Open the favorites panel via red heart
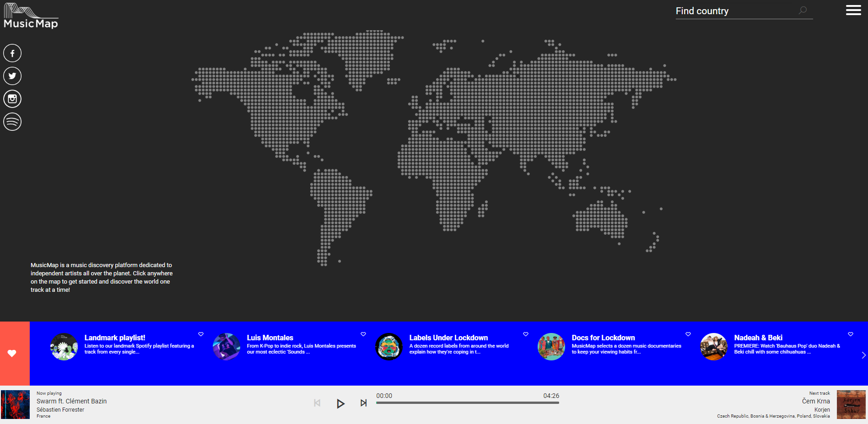Viewport: 868px width, 424px height. (x=12, y=353)
